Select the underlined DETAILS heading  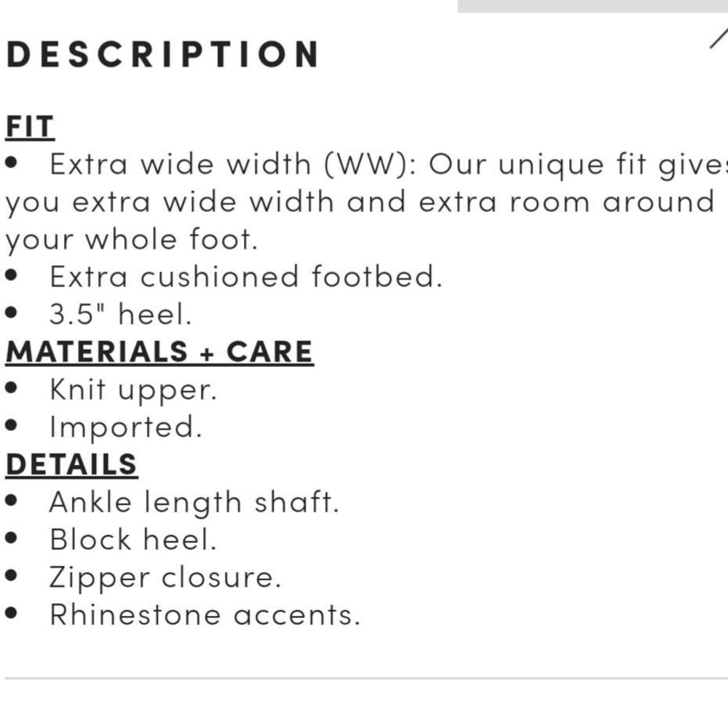71,464
